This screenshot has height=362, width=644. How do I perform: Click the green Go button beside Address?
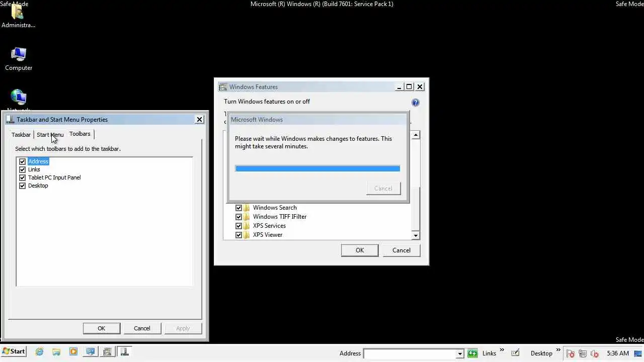click(x=472, y=353)
